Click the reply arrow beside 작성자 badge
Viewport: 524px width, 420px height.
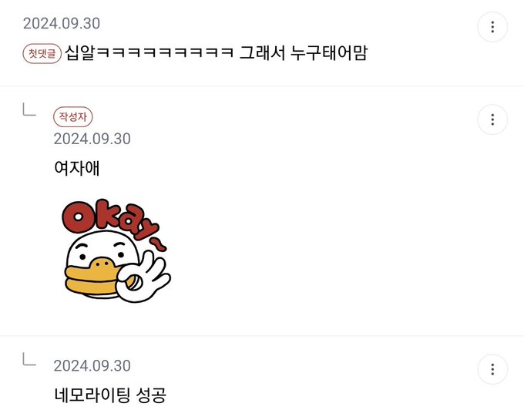coord(29,109)
